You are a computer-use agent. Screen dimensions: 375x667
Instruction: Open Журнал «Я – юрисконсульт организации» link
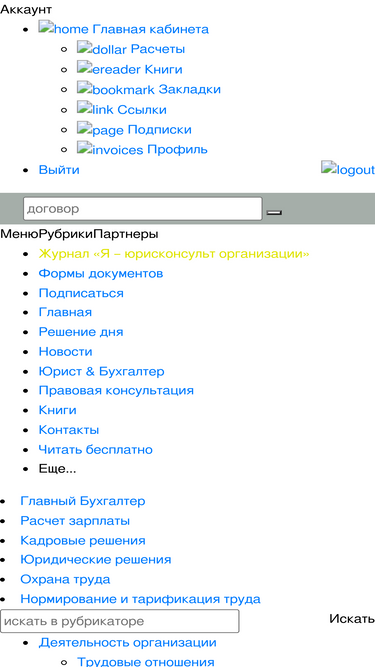pyautogui.click(x=174, y=254)
